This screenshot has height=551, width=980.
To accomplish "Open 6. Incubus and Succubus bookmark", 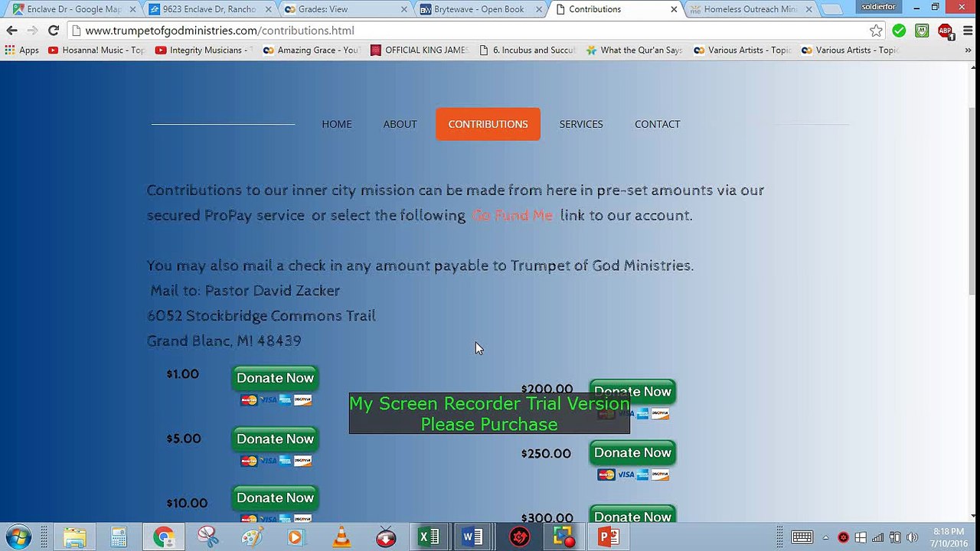I will [x=527, y=50].
